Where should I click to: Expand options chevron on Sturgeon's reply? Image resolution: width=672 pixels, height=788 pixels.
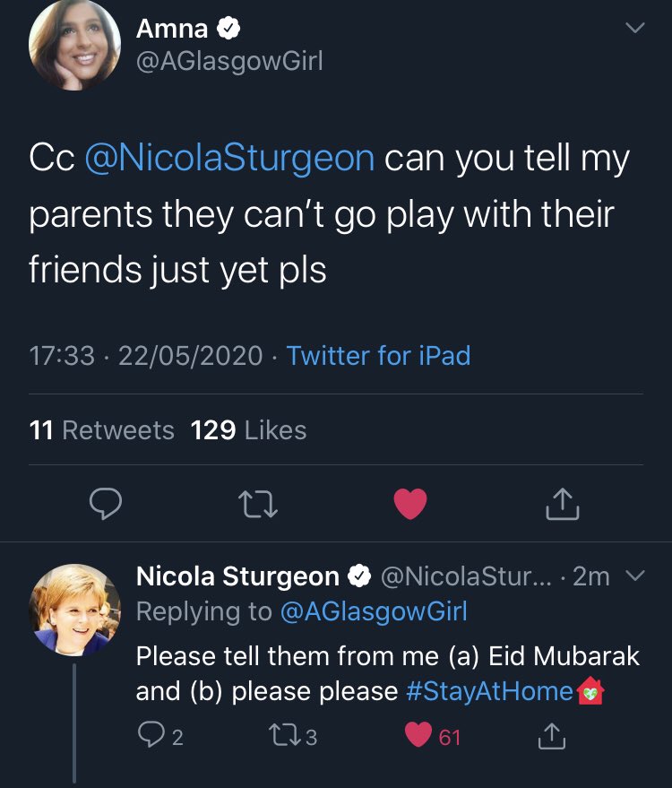point(634,576)
